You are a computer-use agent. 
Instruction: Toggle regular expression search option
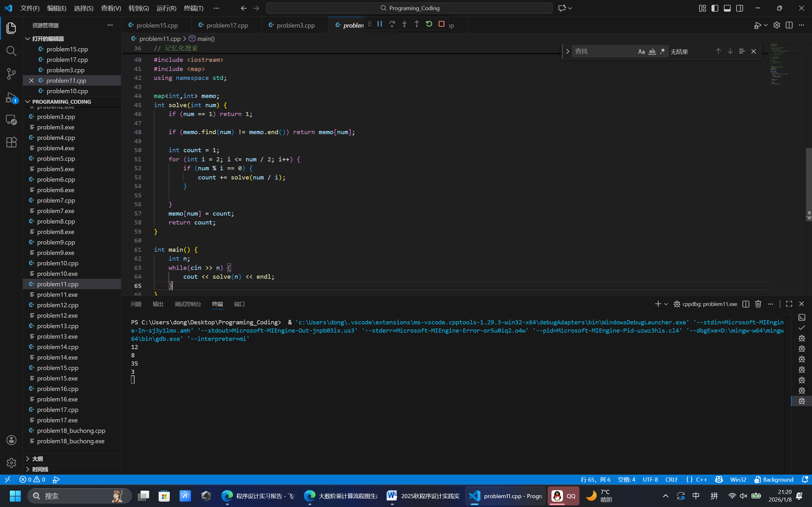[x=662, y=51]
